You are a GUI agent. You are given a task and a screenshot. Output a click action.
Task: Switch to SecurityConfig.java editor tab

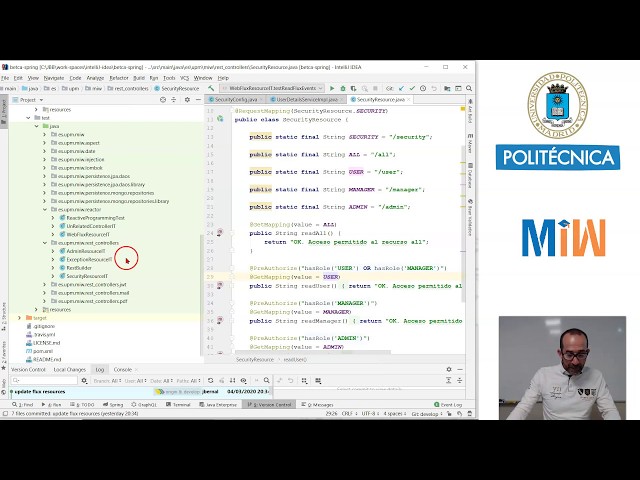point(236,100)
